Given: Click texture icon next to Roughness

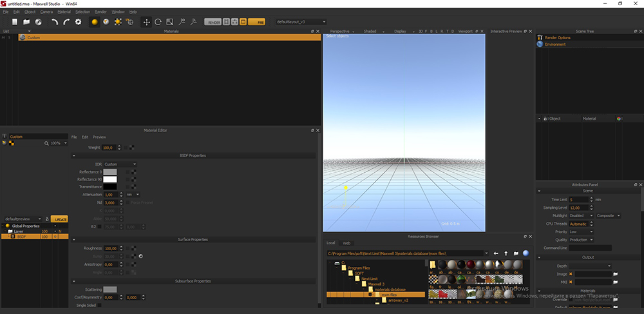Looking at the screenshot, I should click(134, 248).
